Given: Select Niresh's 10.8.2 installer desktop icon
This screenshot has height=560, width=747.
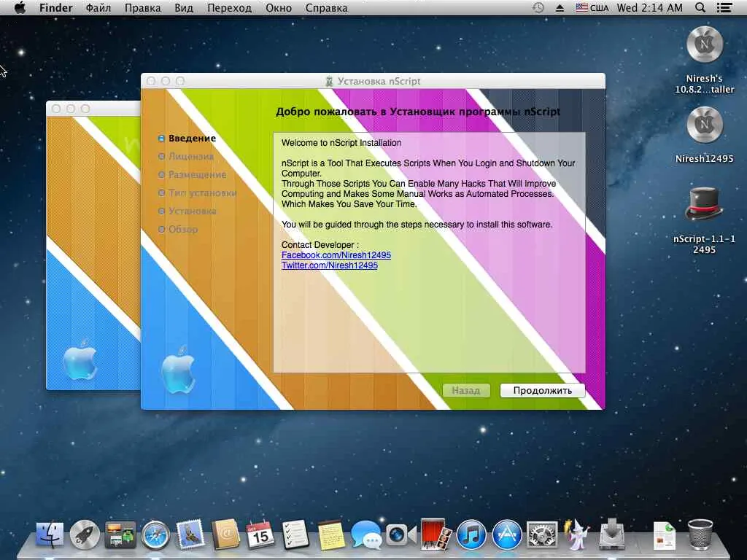Looking at the screenshot, I should coord(705,44).
